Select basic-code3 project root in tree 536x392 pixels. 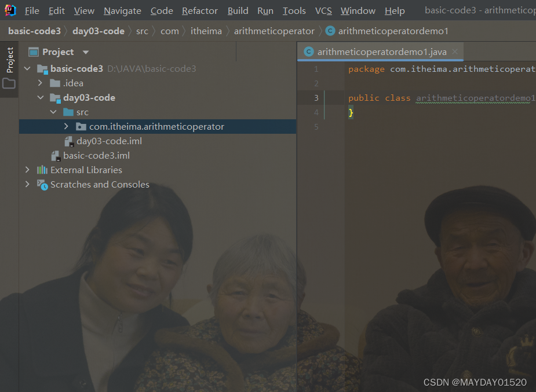(76, 69)
